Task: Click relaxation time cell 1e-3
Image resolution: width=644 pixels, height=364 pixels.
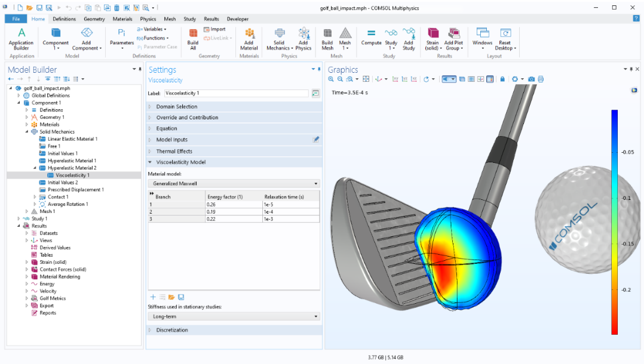Action: 291,219
